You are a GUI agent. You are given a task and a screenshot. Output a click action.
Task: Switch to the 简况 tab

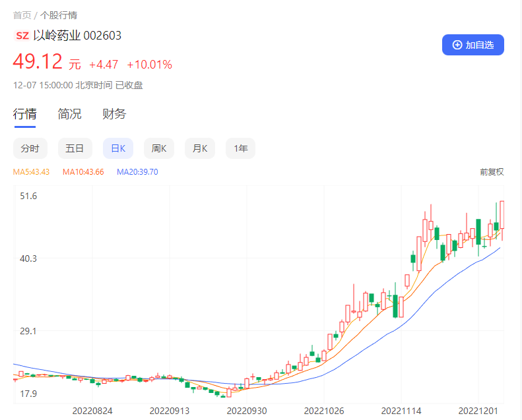[x=69, y=114]
